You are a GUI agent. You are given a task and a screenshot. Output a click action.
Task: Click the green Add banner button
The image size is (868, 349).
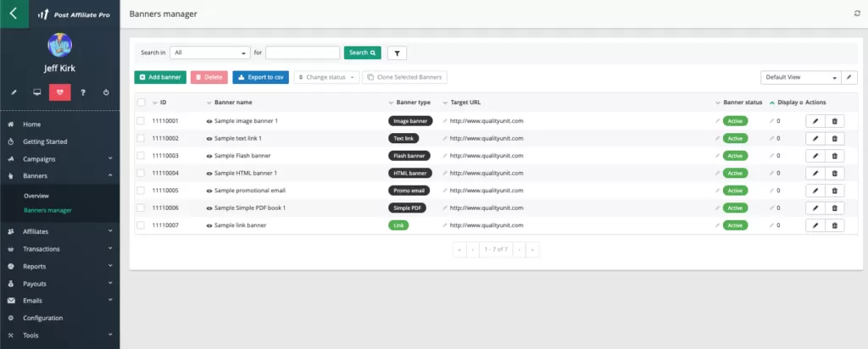160,77
